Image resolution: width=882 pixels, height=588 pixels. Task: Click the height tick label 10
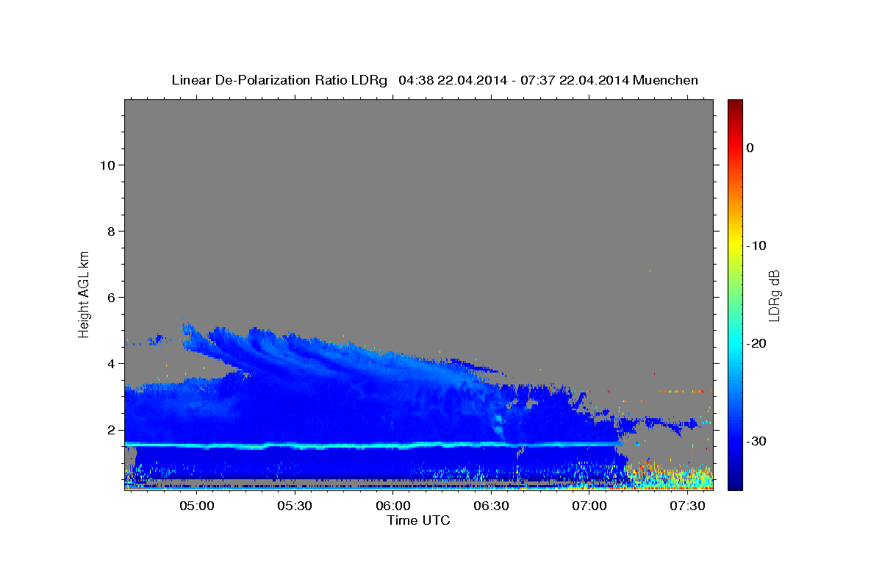pyautogui.click(x=107, y=165)
